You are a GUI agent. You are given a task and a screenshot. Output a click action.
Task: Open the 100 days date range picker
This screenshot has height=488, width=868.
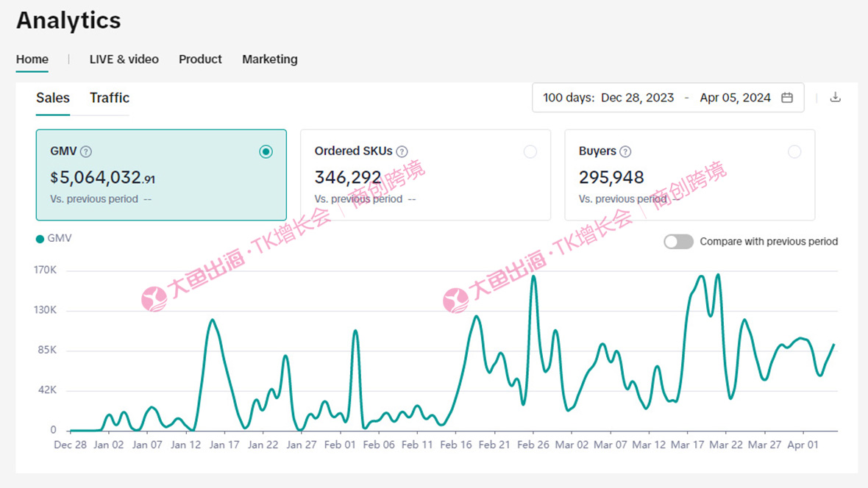(569, 98)
